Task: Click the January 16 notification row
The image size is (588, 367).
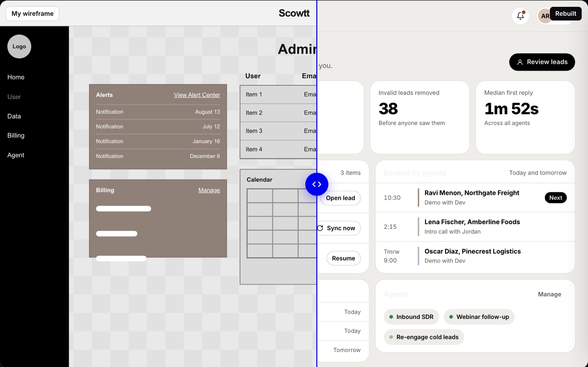Action: 158,141
